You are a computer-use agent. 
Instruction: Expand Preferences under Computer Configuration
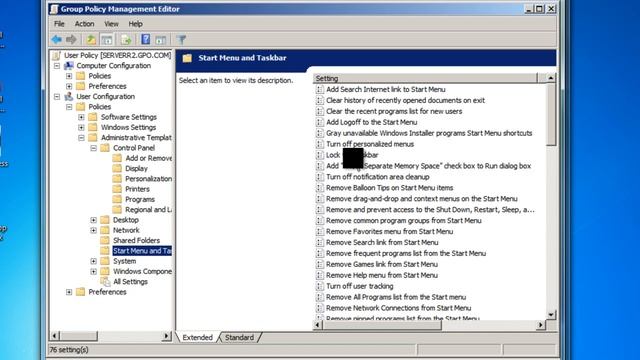[69, 86]
